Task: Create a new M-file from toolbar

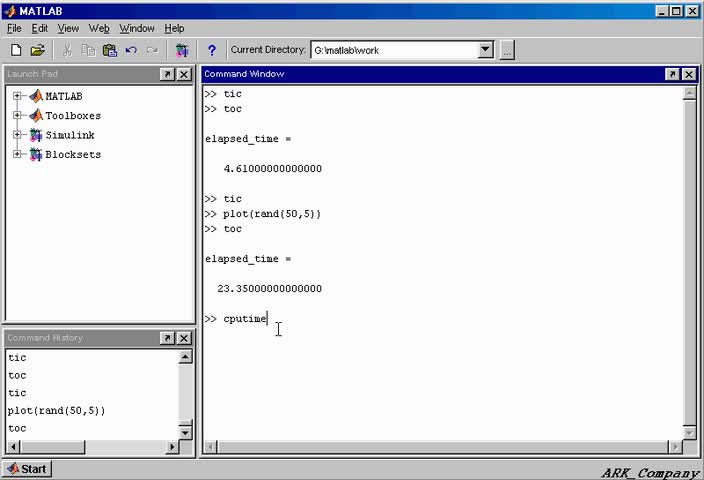Action: click(x=16, y=50)
